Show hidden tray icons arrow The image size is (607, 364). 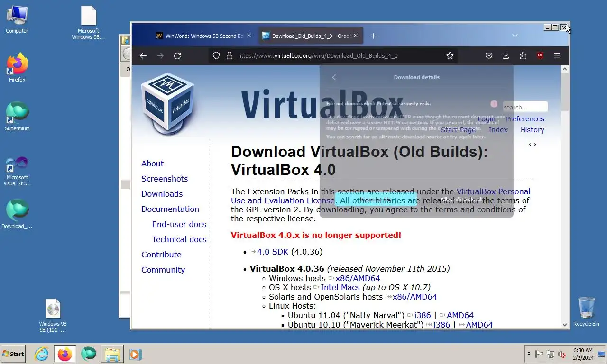[x=529, y=354]
